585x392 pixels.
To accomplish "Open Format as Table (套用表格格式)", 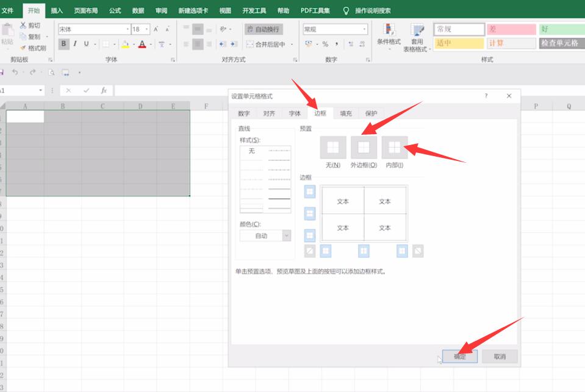I will pyautogui.click(x=417, y=37).
